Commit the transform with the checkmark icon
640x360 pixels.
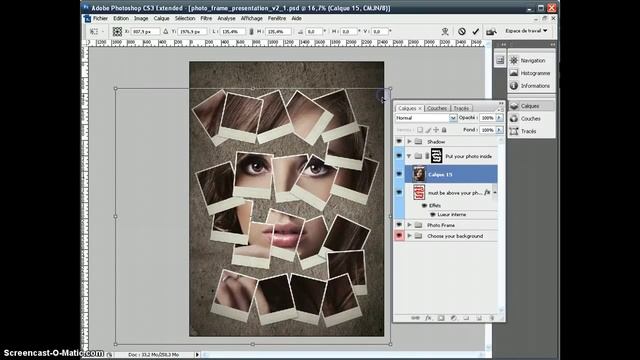click(x=476, y=31)
